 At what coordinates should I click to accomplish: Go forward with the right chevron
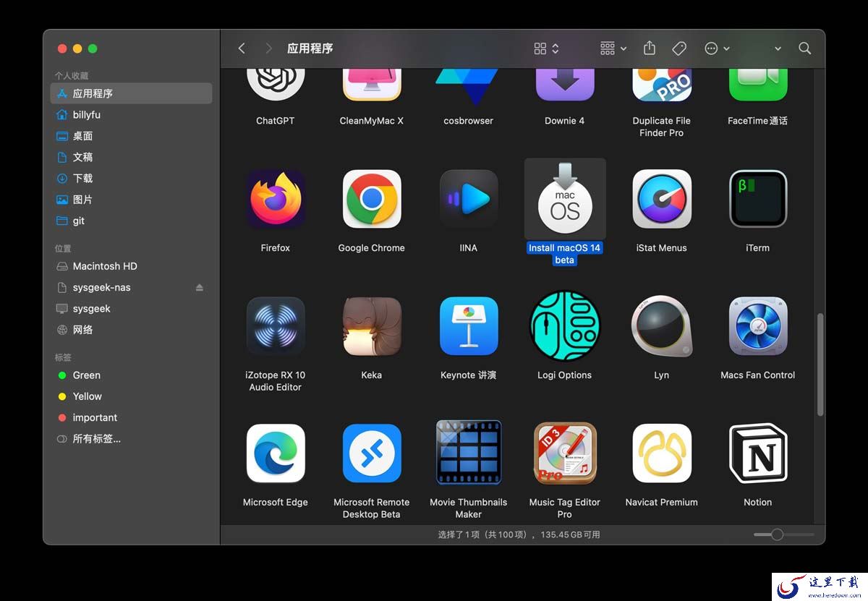[269, 48]
